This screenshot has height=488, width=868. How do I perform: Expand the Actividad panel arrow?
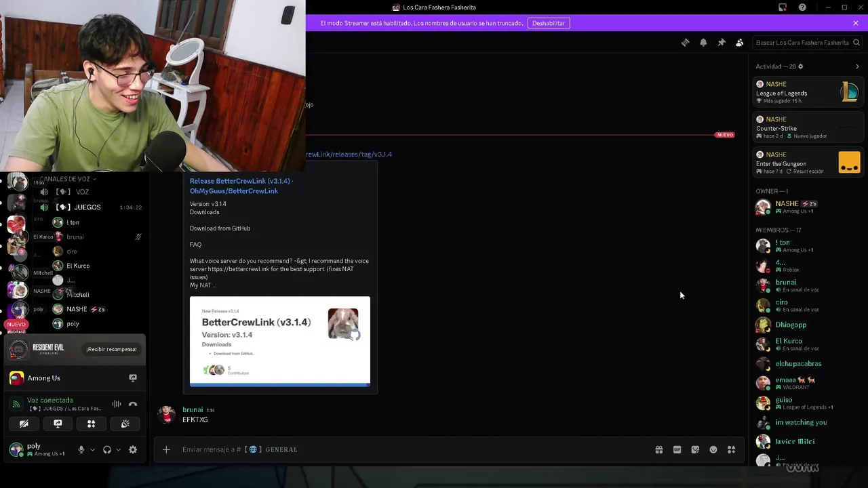tap(857, 66)
